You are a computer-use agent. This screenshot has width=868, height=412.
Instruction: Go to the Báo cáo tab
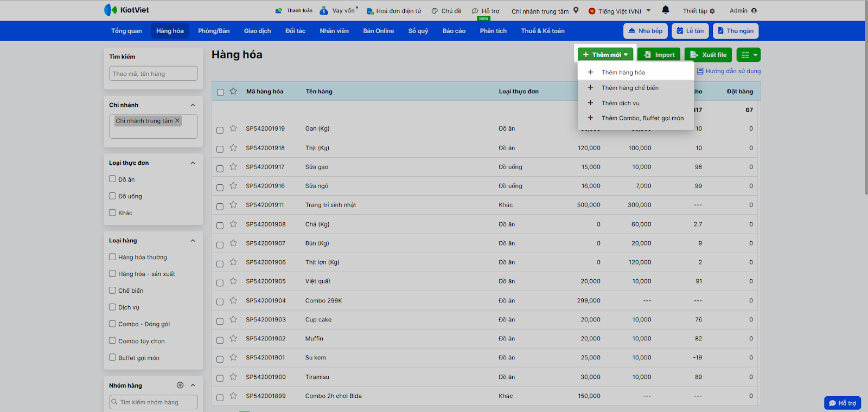tap(454, 31)
